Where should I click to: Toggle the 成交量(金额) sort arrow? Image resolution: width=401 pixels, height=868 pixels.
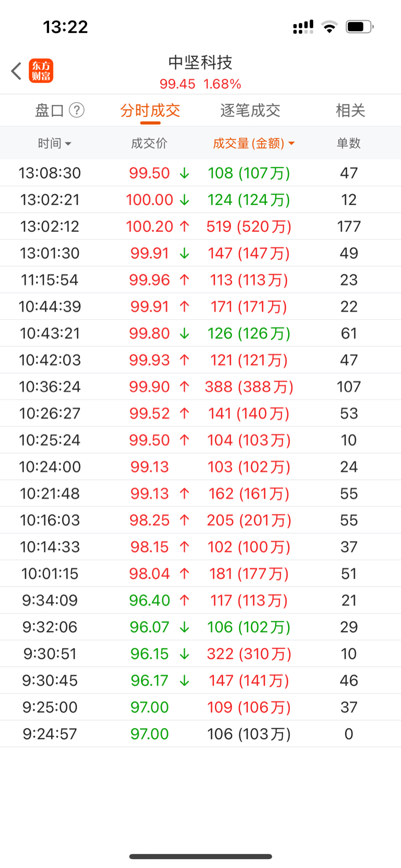[x=291, y=144]
